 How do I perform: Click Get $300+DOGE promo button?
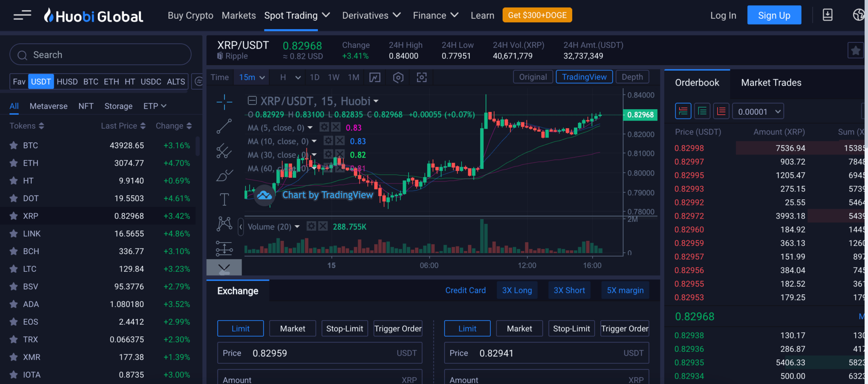537,15
